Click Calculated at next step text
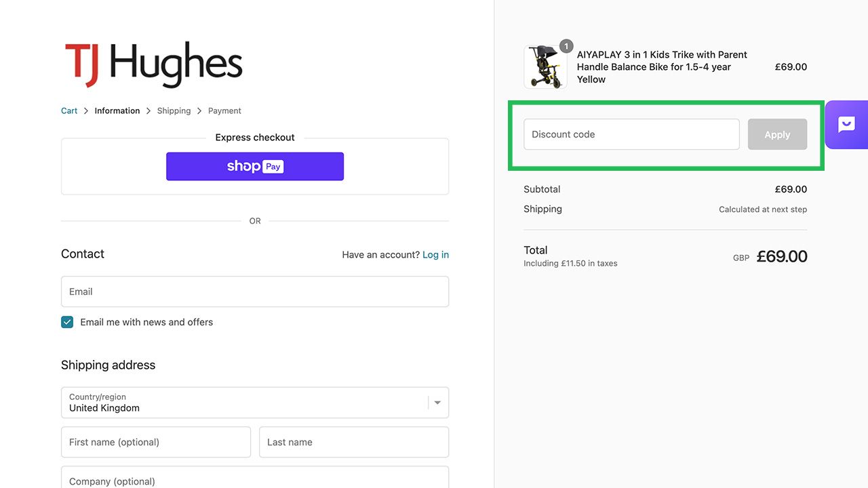This screenshot has width=868, height=488. tap(763, 209)
